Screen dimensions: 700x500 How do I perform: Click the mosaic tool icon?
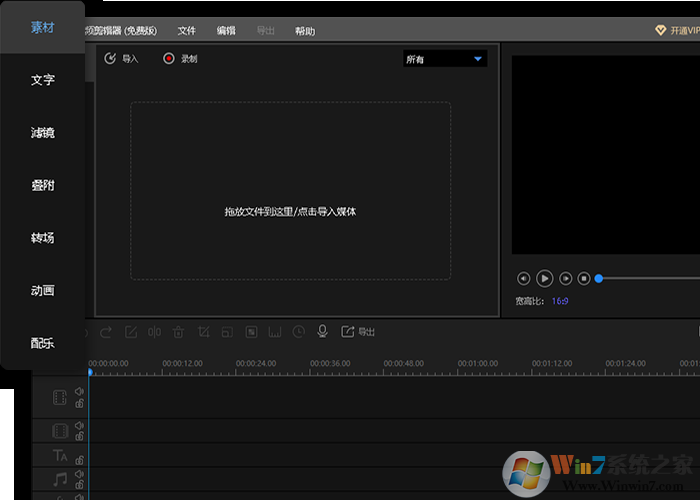(x=251, y=331)
